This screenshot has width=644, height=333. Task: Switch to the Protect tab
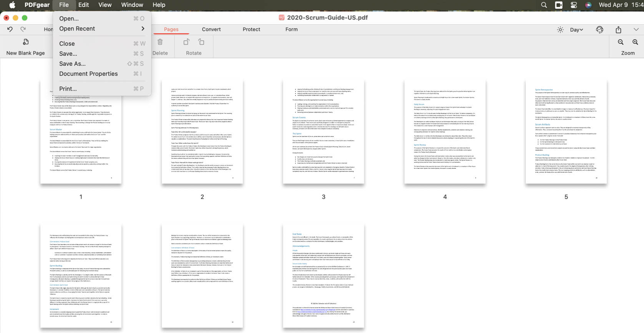click(x=251, y=29)
